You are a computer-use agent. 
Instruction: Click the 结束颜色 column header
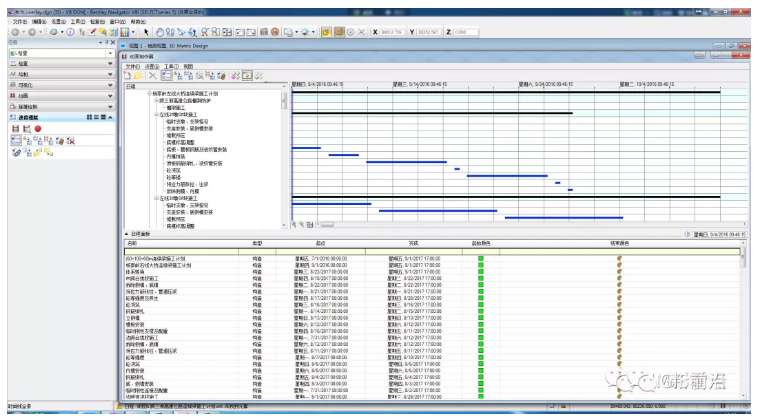pos(619,243)
